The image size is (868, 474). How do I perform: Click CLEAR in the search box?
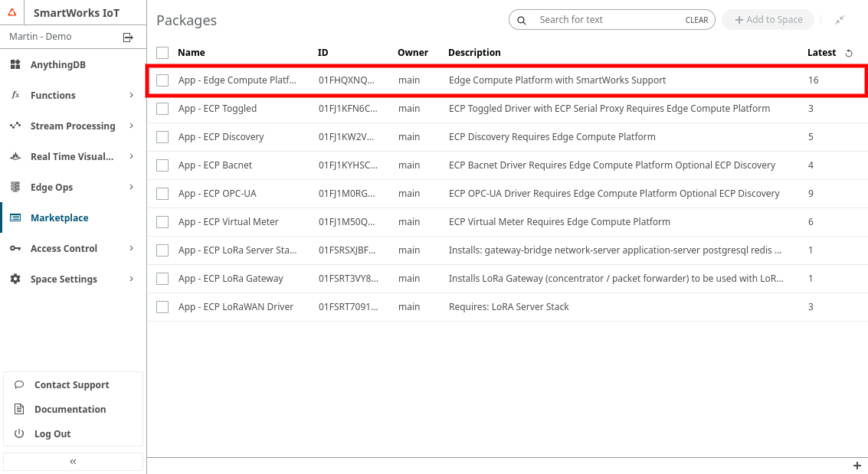[696, 20]
